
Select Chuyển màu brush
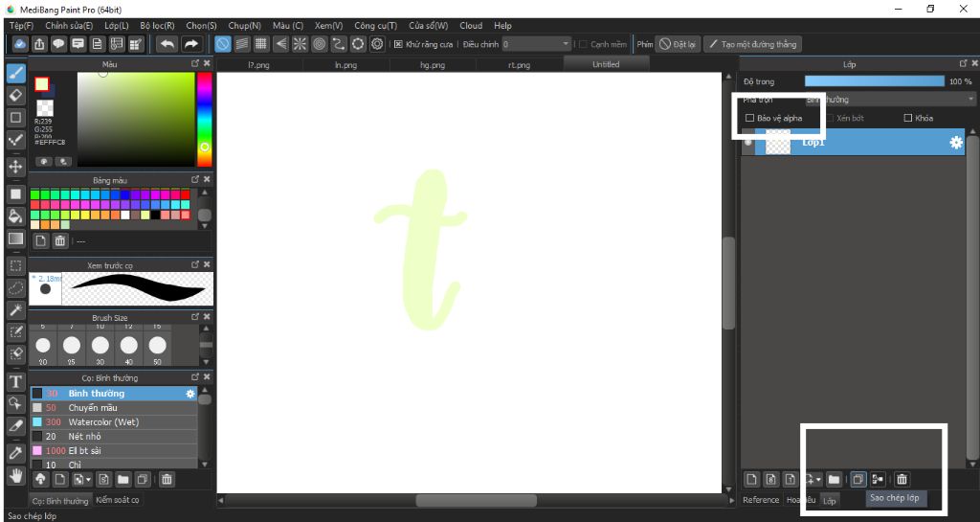[113, 408]
